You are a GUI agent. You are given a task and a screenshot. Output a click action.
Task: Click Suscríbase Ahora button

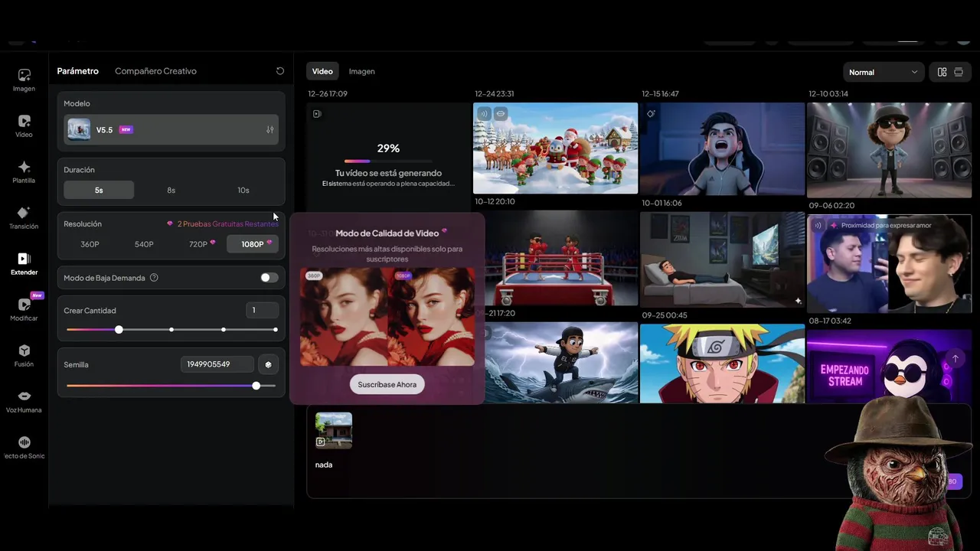[x=387, y=384]
